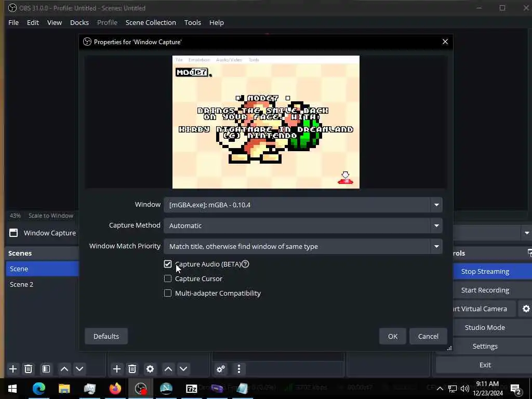This screenshot has width=532, height=399.
Task: Cancel the Window Capture properties dialog
Action: pyautogui.click(x=428, y=336)
